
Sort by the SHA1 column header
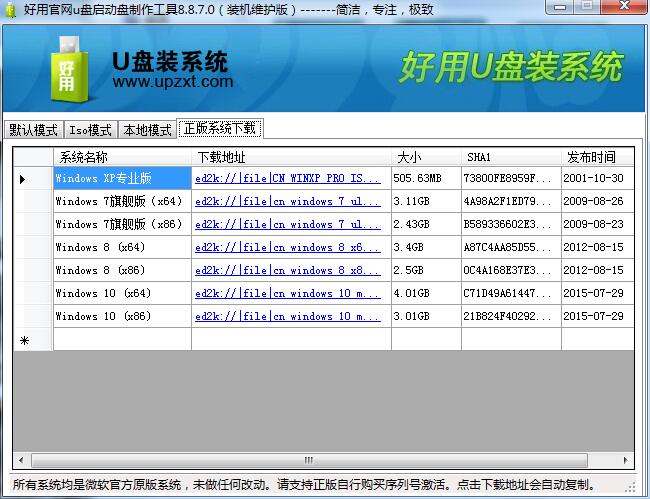(511, 157)
